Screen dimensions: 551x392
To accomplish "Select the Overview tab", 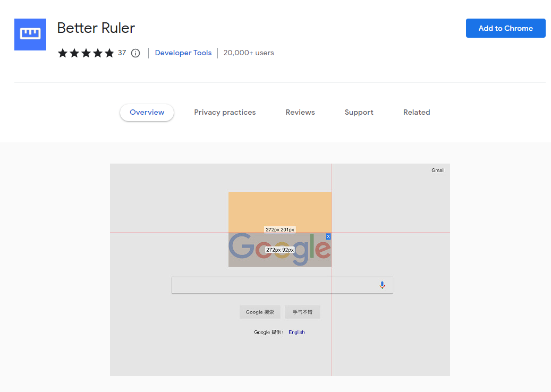I will (x=147, y=113).
